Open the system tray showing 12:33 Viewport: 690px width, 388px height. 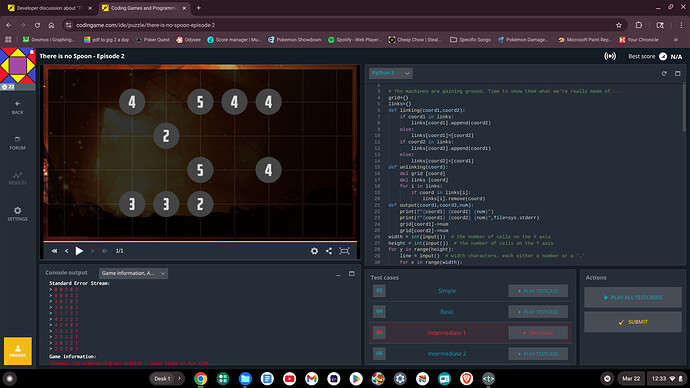(667, 378)
